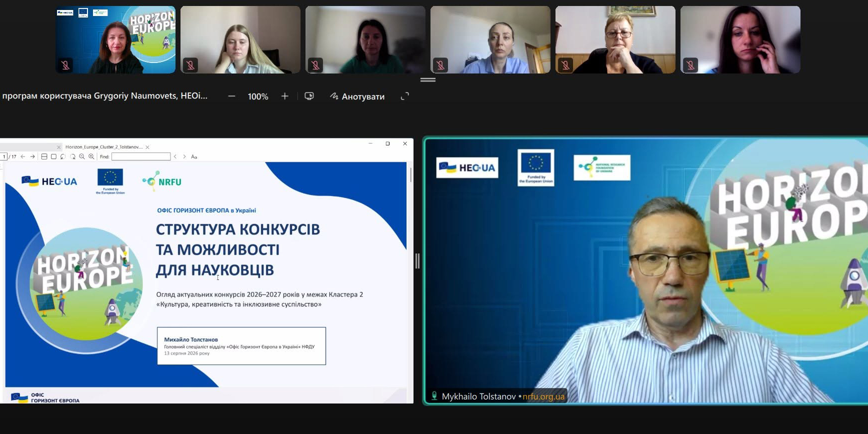Click the 'Михайло Толстанов' name on slide
The image size is (868, 434).
pyautogui.click(x=191, y=339)
